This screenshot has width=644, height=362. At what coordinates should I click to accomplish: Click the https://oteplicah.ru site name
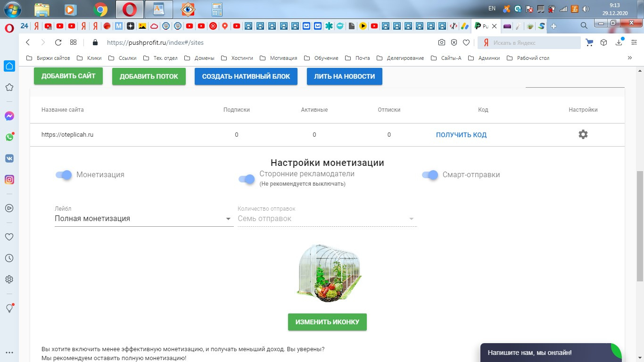(x=67, y=134)
